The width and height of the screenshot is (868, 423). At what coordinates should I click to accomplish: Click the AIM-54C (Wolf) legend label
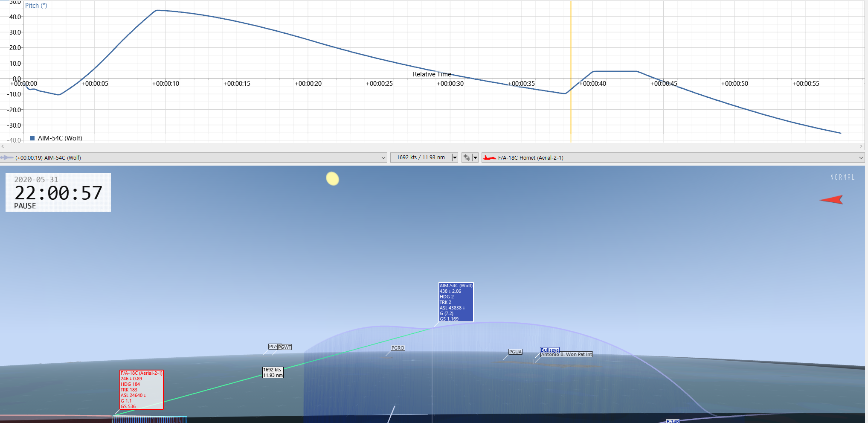coord(60,138)
